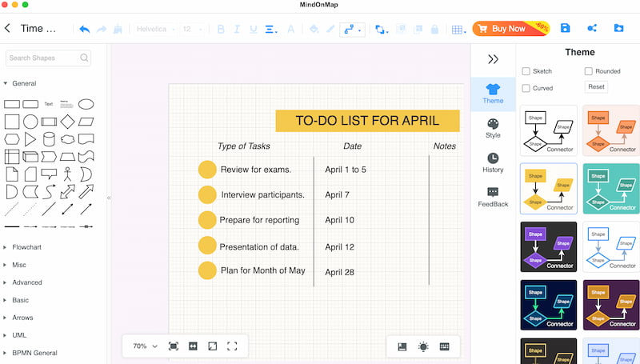Open the arrange order dropdown
Viewport: 640px width, 364px height.
click(x=382, y=30)
